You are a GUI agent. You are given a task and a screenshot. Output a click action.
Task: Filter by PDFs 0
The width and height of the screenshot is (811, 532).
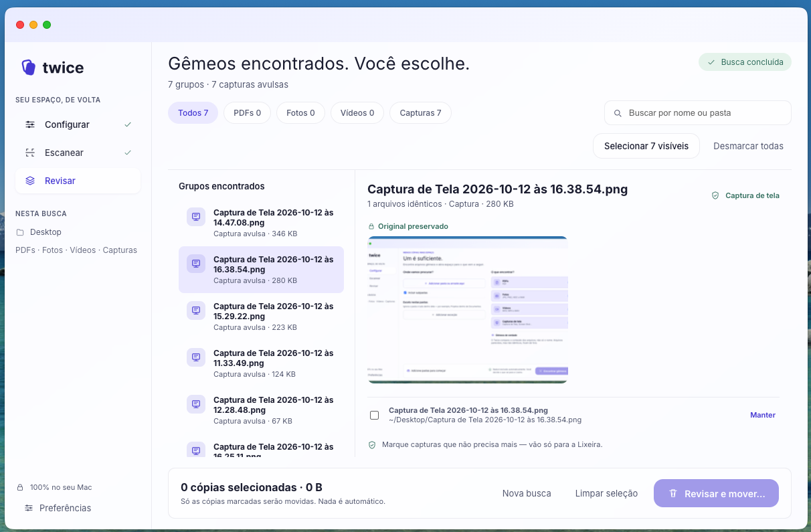(247, 113)
